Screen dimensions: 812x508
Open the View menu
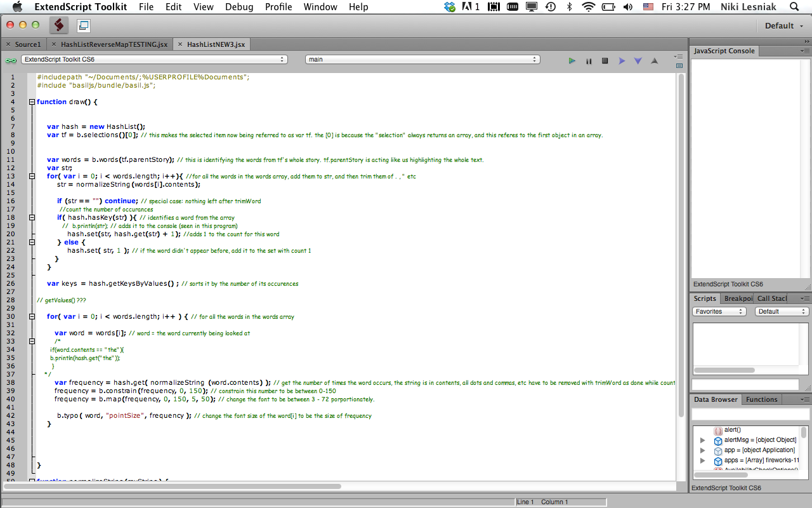pos(203,7)
